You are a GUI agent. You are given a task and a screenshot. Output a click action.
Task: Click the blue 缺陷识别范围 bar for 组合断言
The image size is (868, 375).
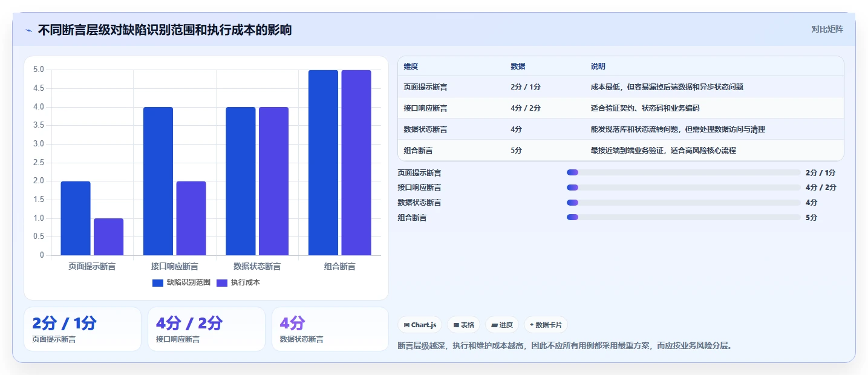[323, 163]
